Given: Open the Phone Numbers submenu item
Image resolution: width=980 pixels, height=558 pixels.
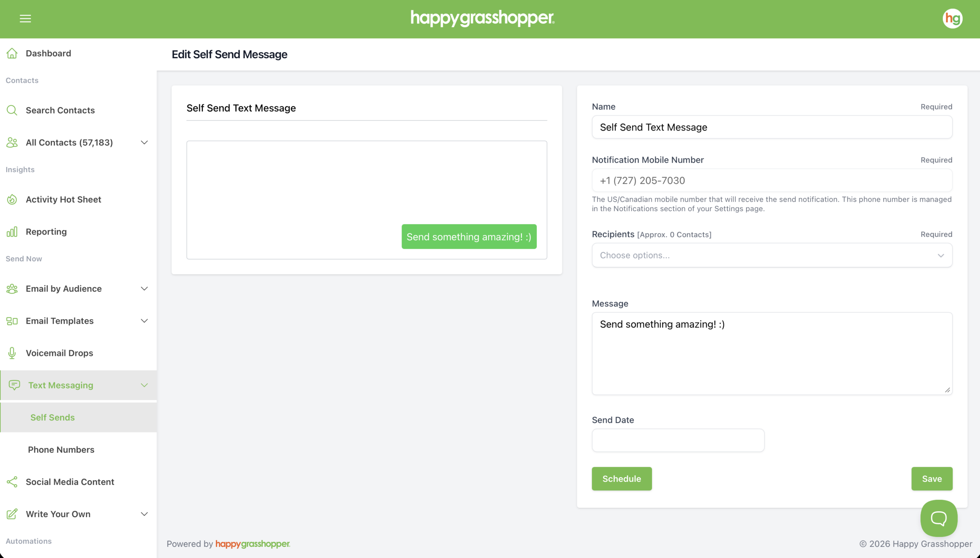Looking at the screenshot, I should click(x=61, y=450).
